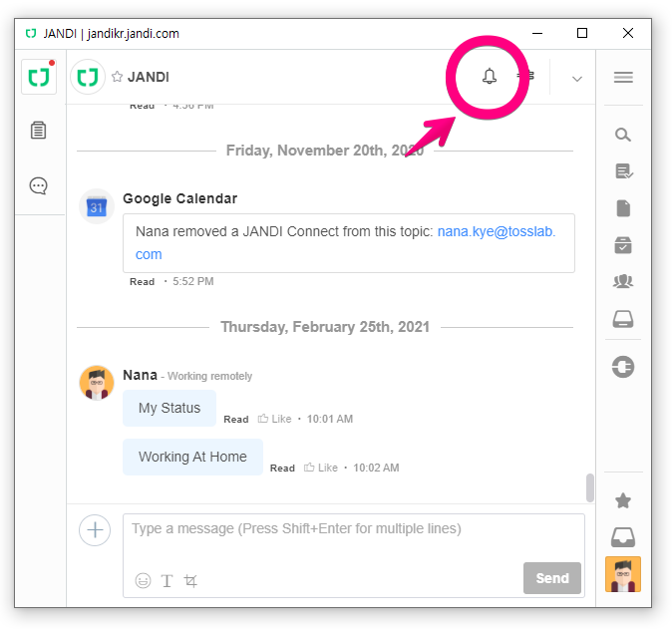Open the emoji picker smiley icon
The image size is (672, 629).
pos(143,580)
